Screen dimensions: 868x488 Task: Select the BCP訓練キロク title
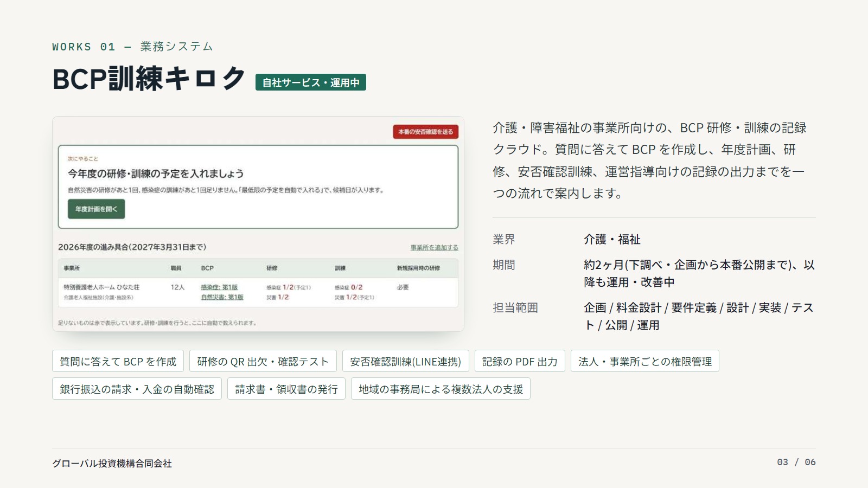click(149, 79)
